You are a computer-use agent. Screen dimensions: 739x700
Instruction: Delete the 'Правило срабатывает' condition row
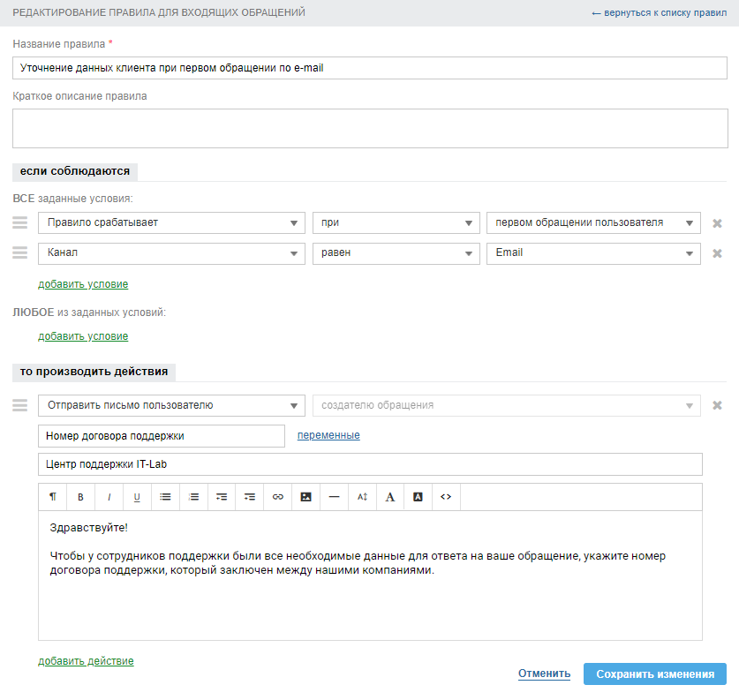(718, 223)
